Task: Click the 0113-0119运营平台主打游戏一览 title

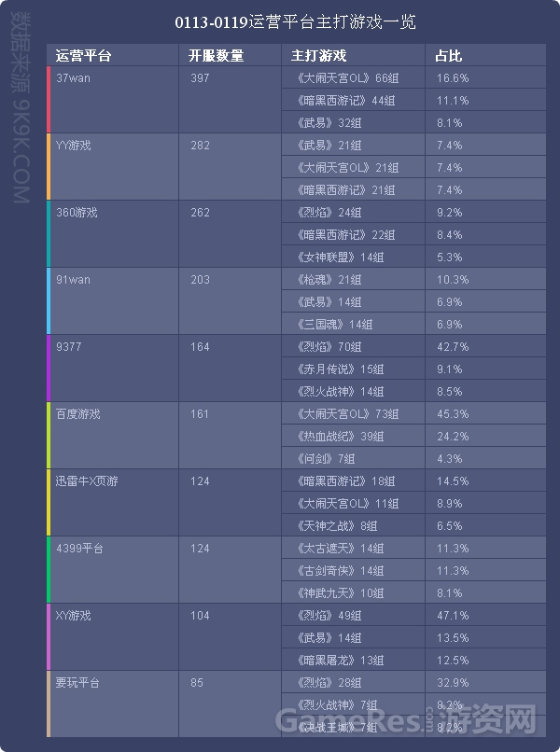Action: coord(295,22)
